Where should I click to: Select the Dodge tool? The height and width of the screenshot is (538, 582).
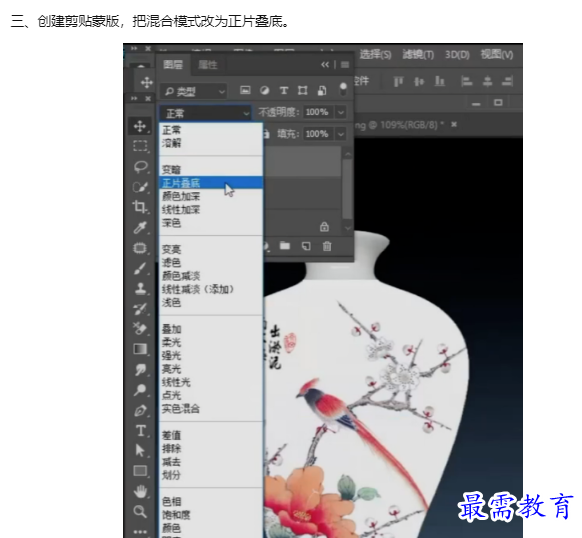140,390
